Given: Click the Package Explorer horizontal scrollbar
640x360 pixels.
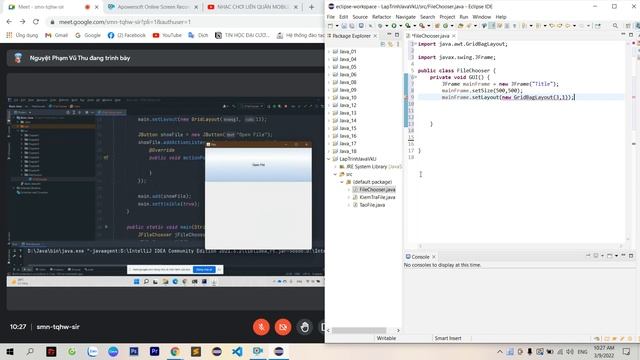Looking at the screenshot, I should 359,330.
